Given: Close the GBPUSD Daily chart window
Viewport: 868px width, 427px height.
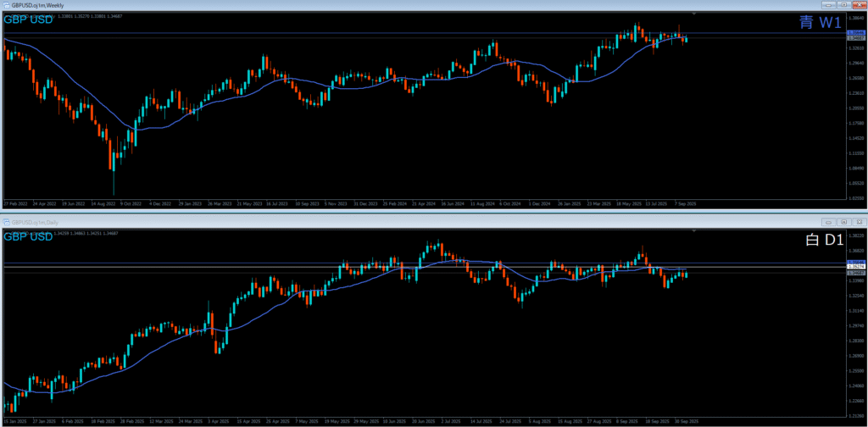Looking at the screenshot, I should point(858,222).
